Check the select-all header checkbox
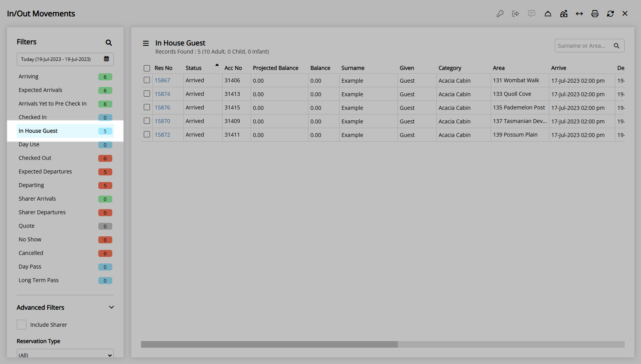 click(x=147, y=68)
